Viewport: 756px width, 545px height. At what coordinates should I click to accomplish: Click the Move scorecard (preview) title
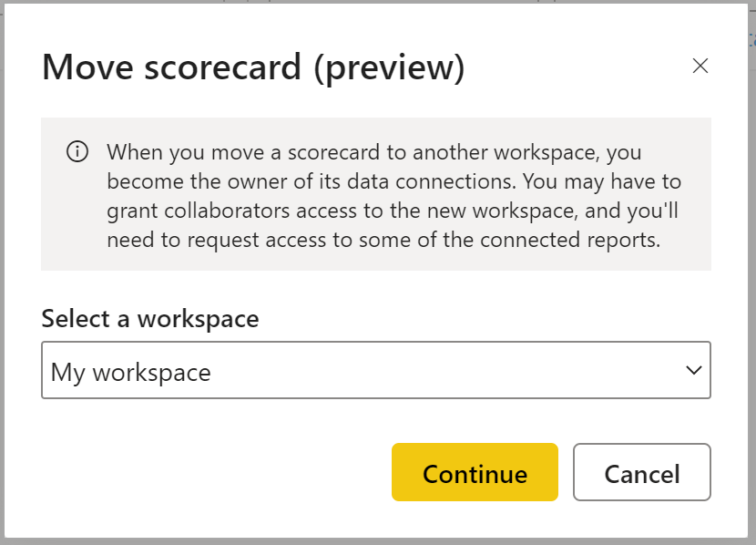(253, 68)
